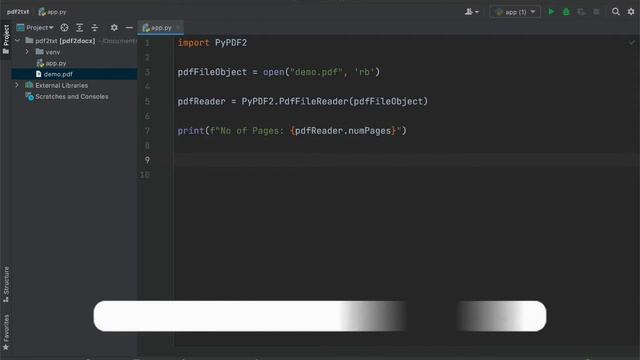Select pdf2txt project root folder
Screen dimensions: 640x360
60,41
